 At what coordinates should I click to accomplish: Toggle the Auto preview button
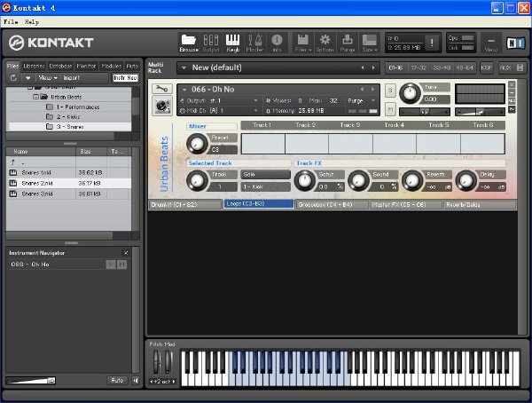(117, 380)
